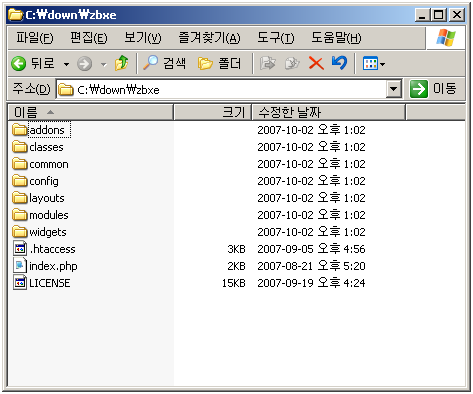This screenshot has height=394, width=473.
Task: Select the config folder icon
Action: click(x=20, y=180)
